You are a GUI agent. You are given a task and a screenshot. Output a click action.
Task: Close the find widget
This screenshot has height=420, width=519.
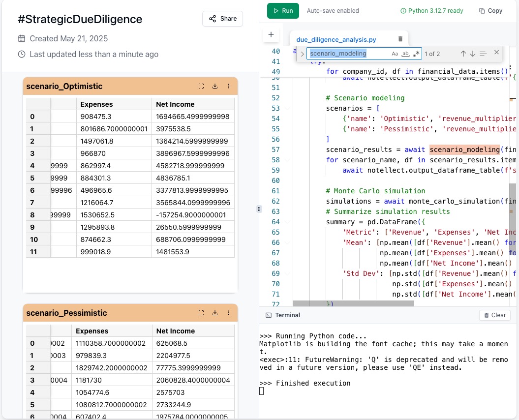496,52
